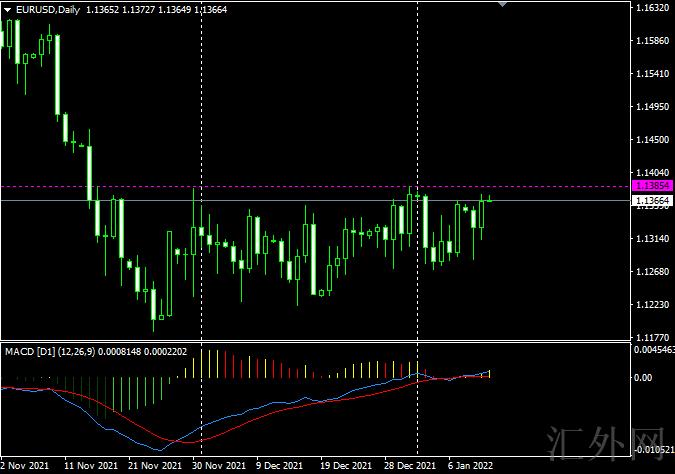Click the magenta dashed horizontal level line
Image resolution: width=675 pixels, height=474 pixels.
[300, 186]
